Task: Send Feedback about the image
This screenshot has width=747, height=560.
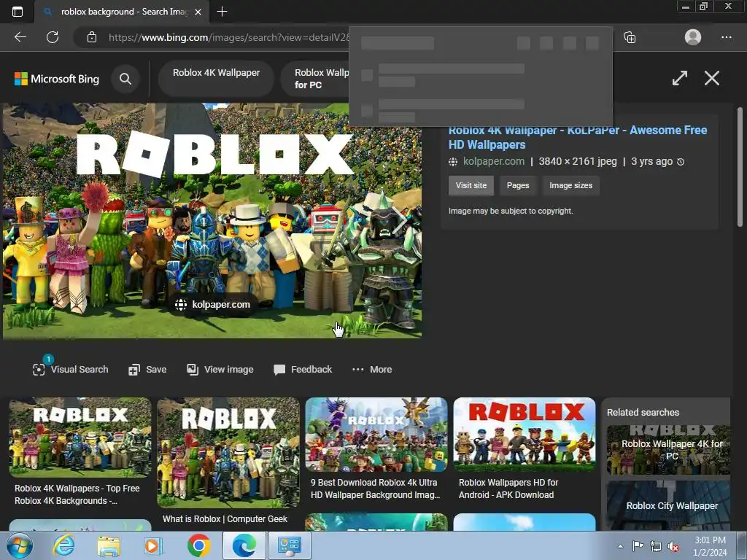Action: pos(303,370)
